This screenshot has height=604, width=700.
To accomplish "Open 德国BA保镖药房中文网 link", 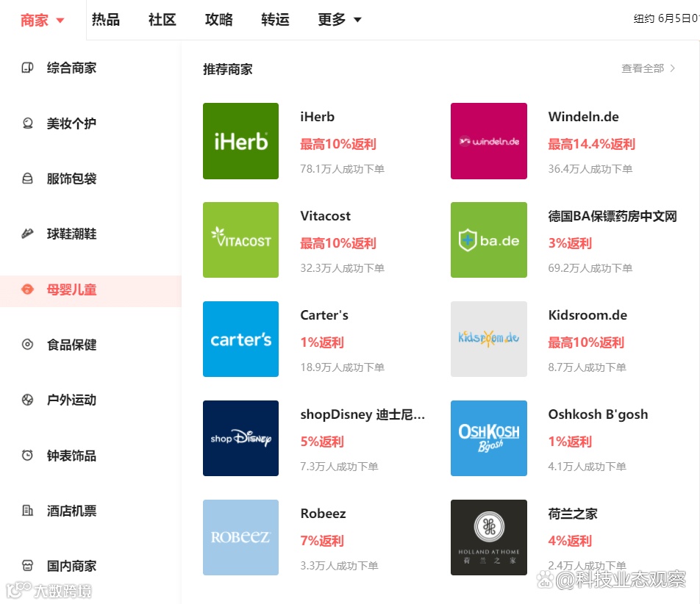I will pyautogui.click(x=612, y=216).
